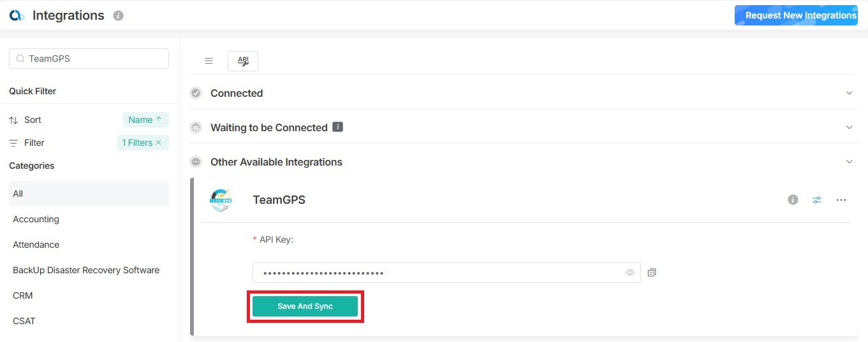Select the Accounting category
Viewport: 868px width, 342px height.
tap(36, 219)
